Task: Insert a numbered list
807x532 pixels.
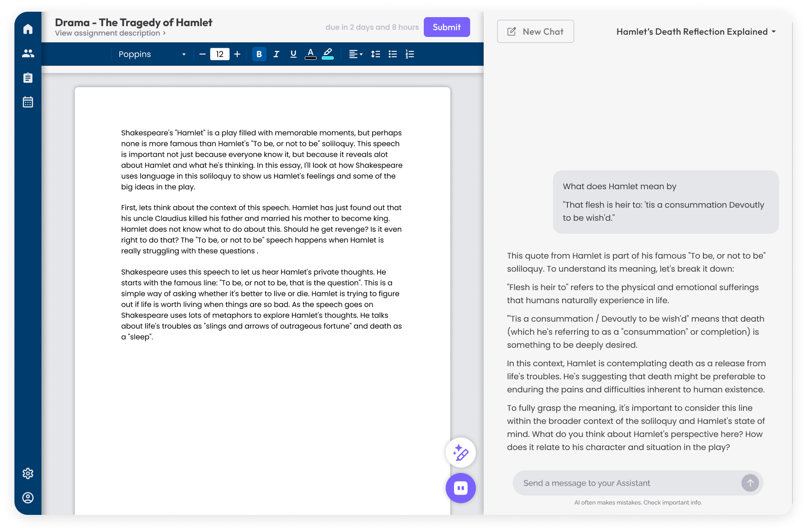Action: [410, 55]
